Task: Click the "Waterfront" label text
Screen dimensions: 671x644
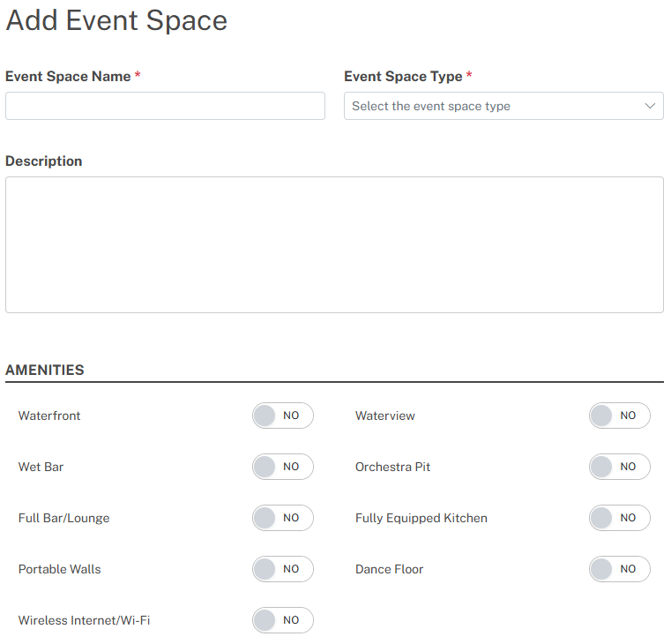Action: 49,416
